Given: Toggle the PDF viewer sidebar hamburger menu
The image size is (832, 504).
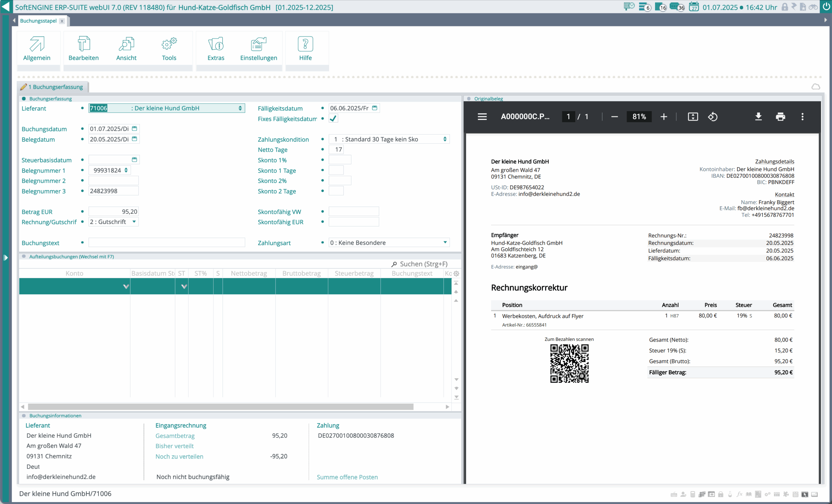Looking at the screenshot, I should pyautogui.click(x=482, y=117).
